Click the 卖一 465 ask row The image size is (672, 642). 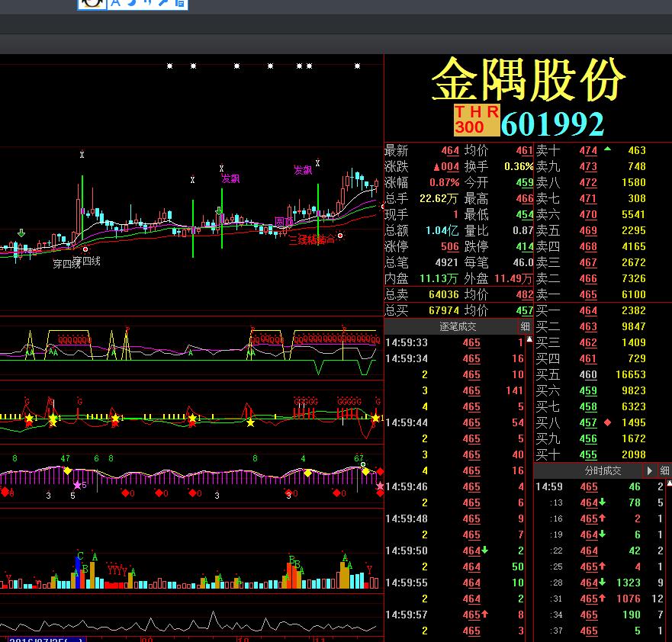[602, 294]
